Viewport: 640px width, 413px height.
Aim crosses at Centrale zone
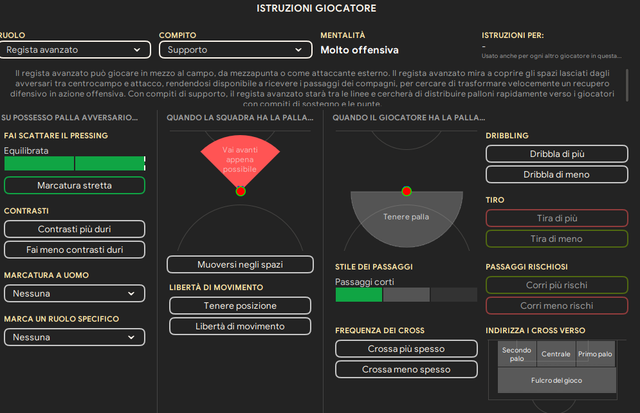pyautogui.click(x=556, y=354)
